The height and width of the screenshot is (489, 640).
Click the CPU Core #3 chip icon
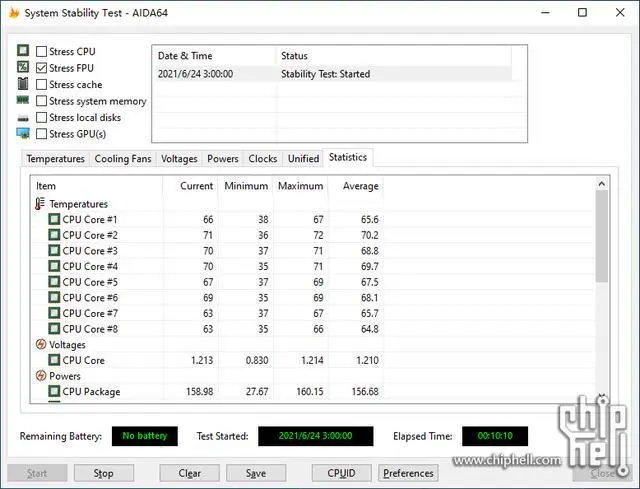tap(54, 250)
